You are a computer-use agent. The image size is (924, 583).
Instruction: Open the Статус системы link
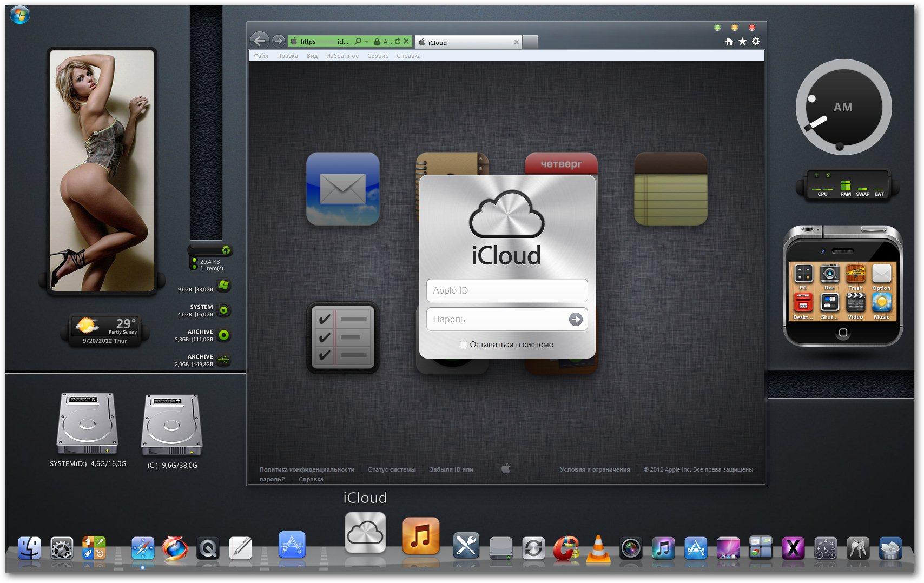coord(392,469)
